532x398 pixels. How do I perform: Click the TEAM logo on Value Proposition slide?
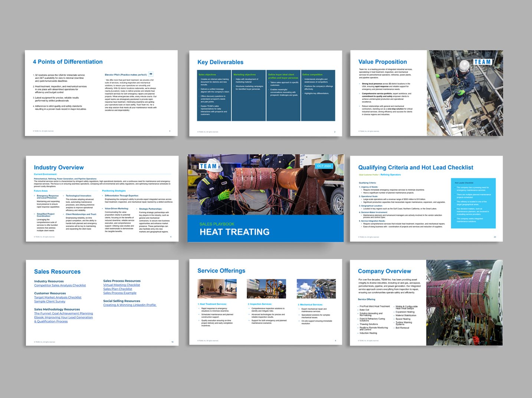pos(482,62)
